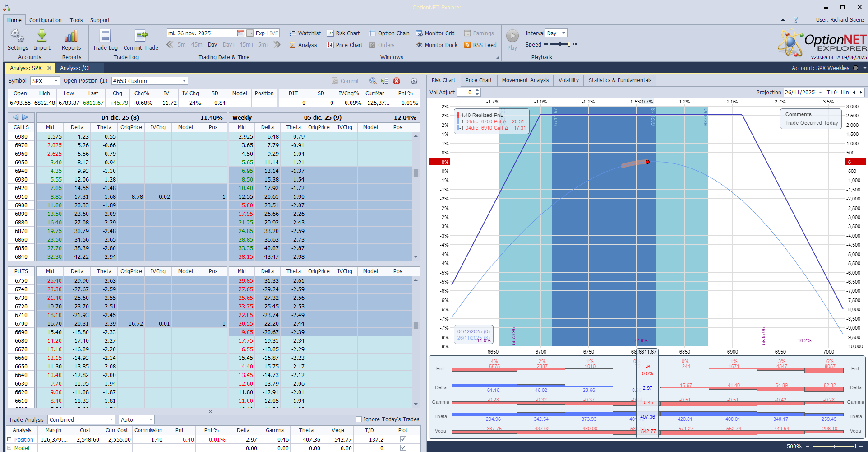Click the puts chain vertical scrollbar

pos(416,342)
